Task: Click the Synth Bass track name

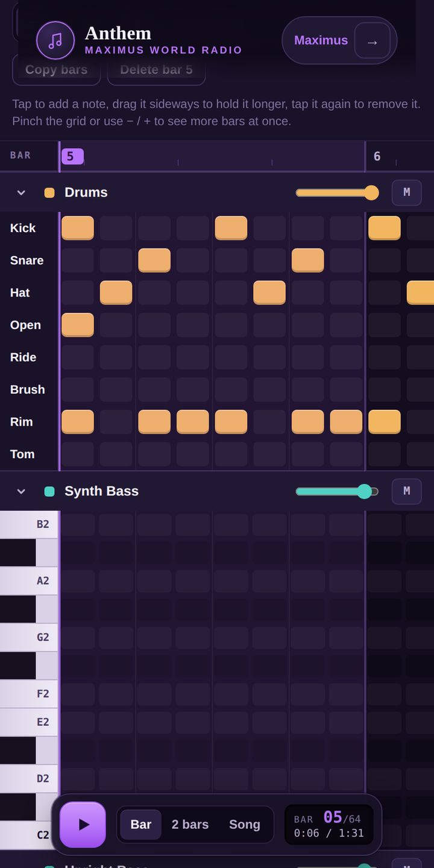Action: point(101,491)
